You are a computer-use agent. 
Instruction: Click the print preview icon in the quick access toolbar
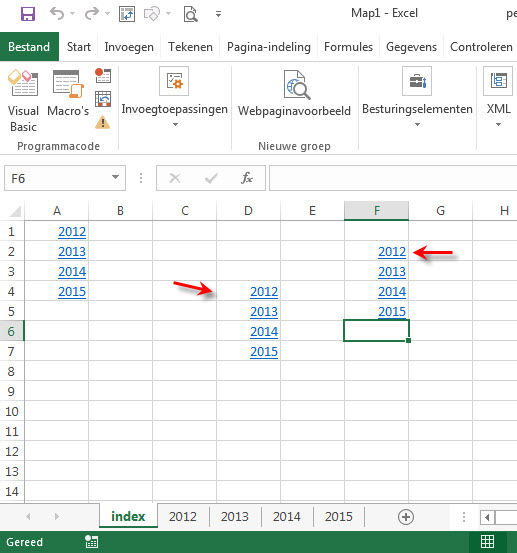point(190,14)
